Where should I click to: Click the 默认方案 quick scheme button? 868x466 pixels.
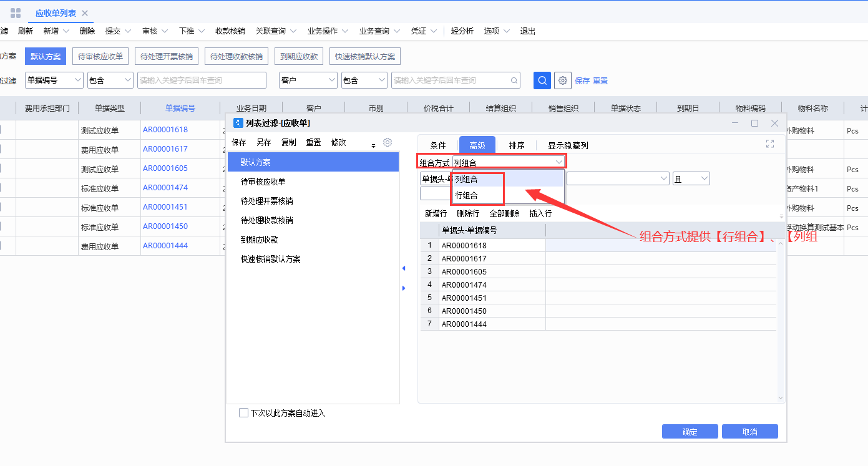click(x=46, y=56)
